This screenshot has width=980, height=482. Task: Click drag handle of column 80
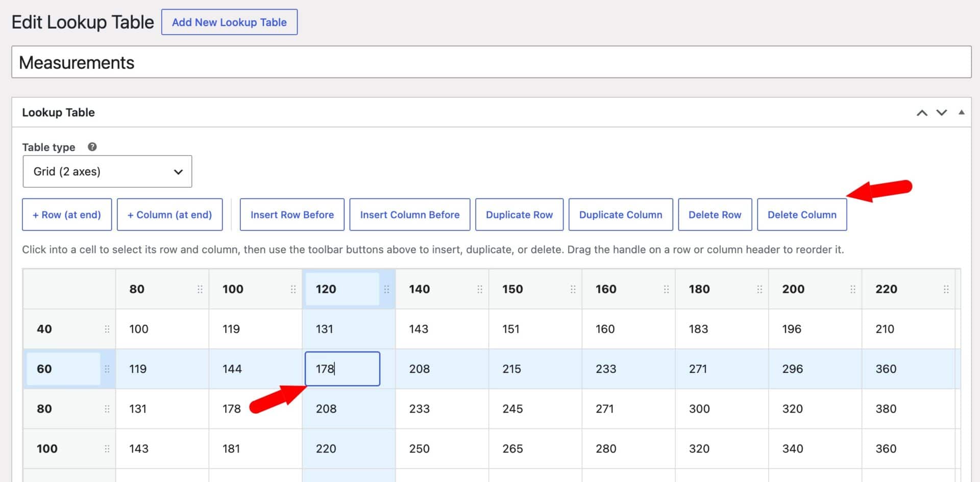(200, 289)
